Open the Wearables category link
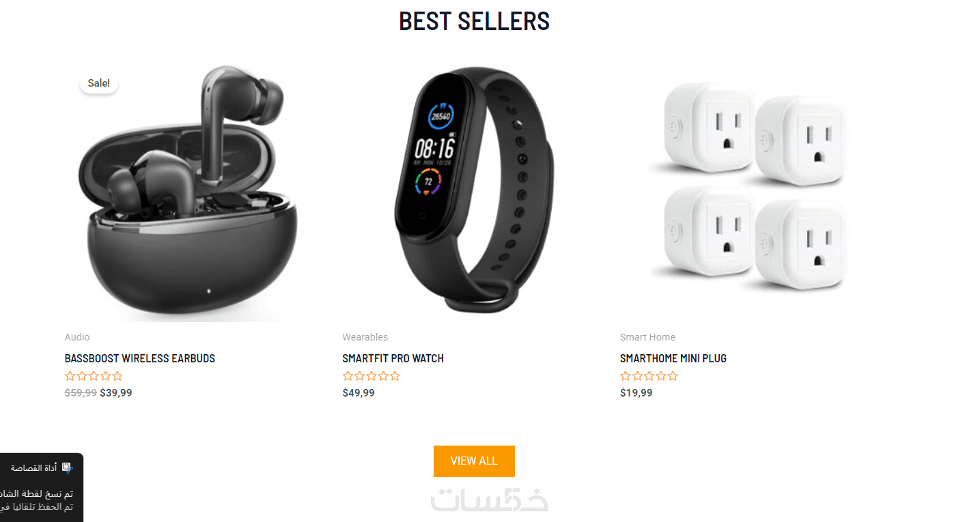 tap(365, 337)
